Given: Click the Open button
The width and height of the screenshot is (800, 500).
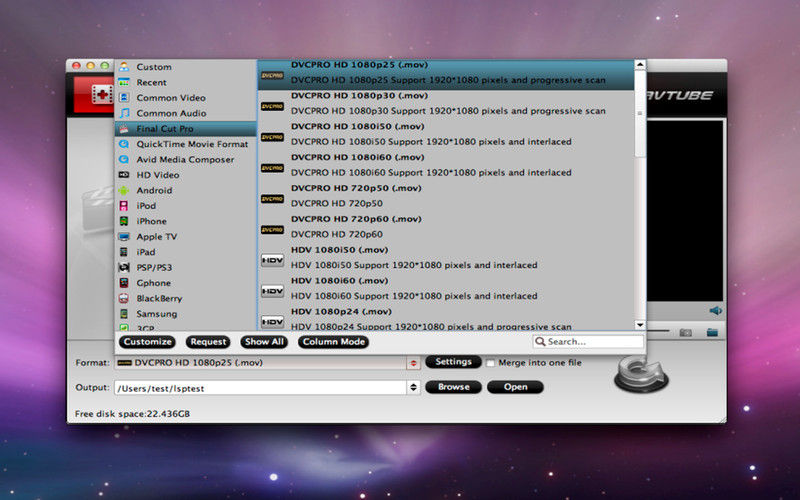Looking at the screenshot, I should click(x=515, y=387).
